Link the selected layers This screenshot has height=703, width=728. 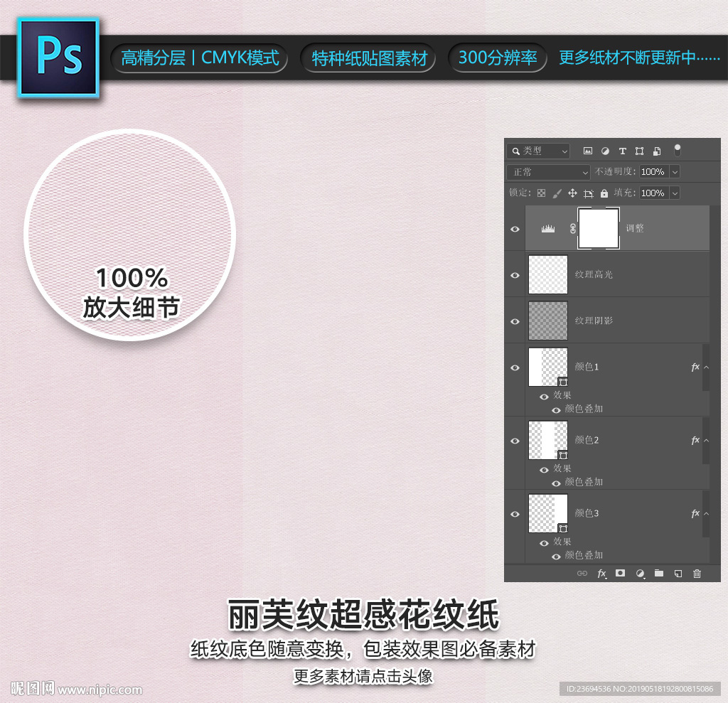583,573
